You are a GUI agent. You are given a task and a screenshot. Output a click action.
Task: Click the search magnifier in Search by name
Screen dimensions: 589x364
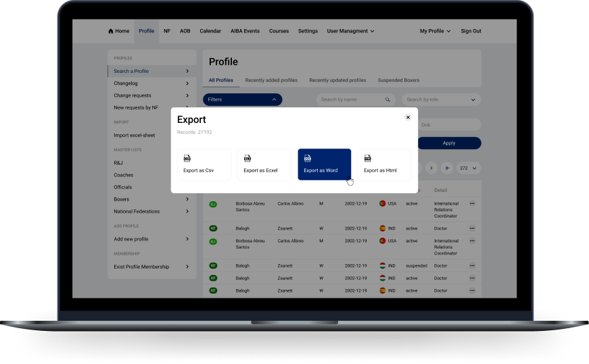387,99
